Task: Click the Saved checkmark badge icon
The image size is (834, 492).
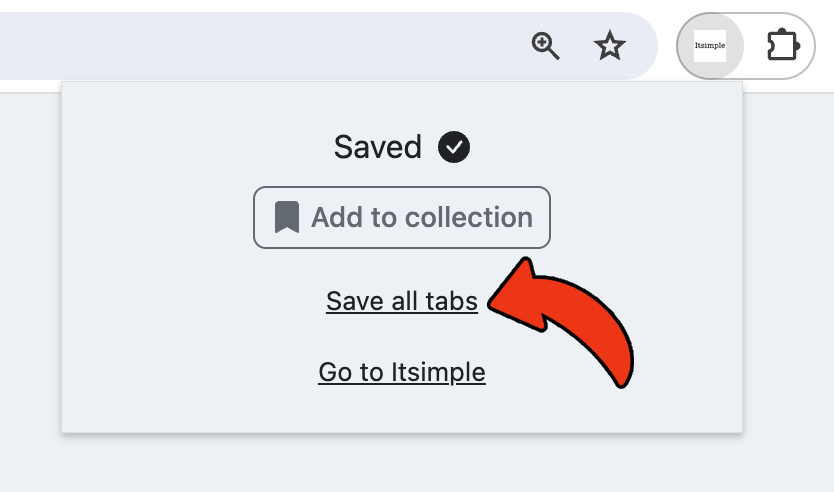Action: point(454,148)
